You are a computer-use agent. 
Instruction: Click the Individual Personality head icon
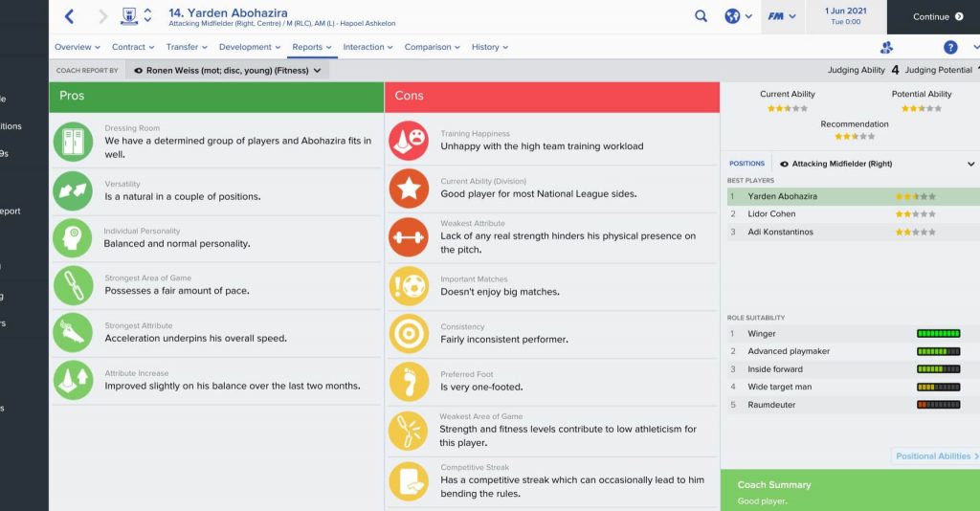(73, 238)
